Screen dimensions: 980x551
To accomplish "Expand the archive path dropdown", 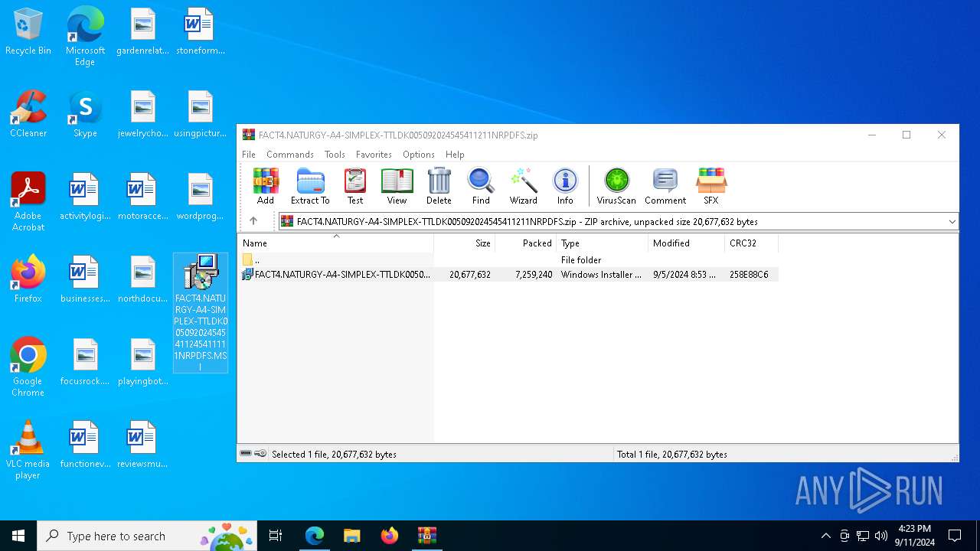I will (x=952, y=222).
